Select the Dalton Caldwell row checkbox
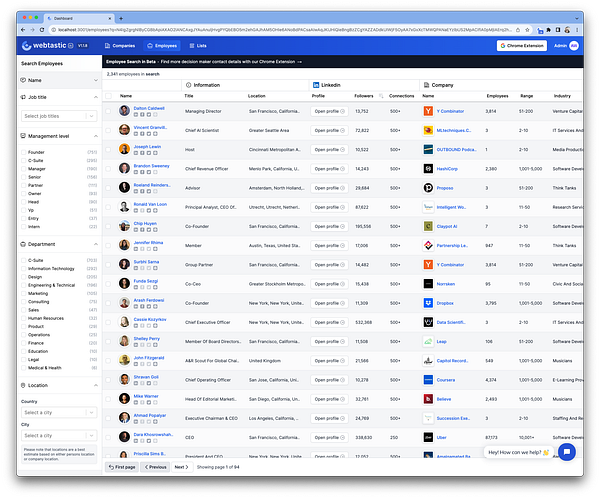This screenshot has width=600, height=498. (x=108, y=111)
